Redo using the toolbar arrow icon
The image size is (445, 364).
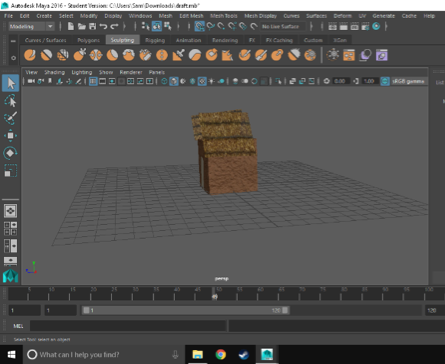point(114,26)
